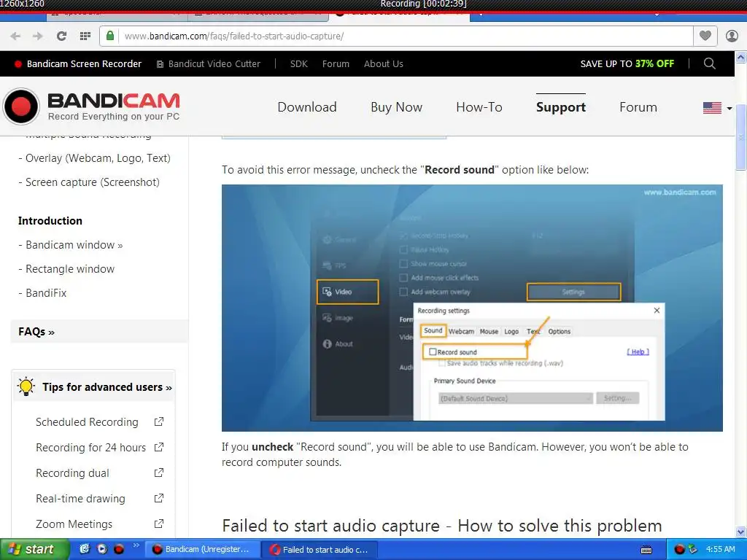The width and height of the screenshot is (747, 560).
Task: Expand Tips for advanced users
Action: [107, 386]
